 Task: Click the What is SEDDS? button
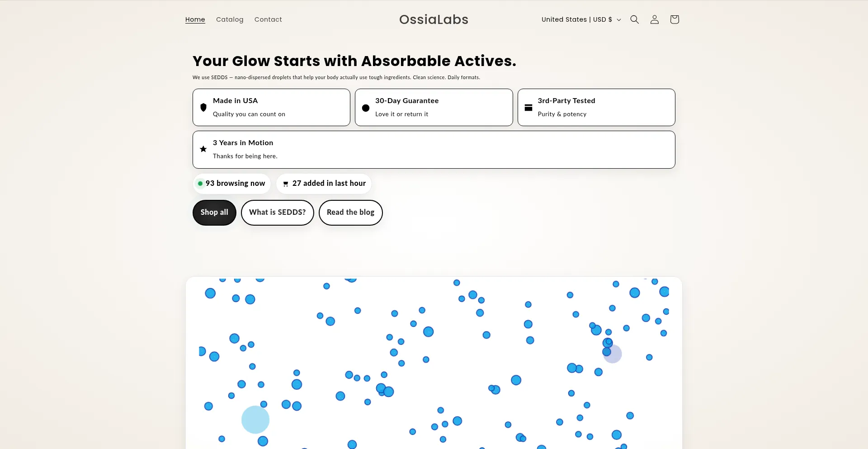click(277, 213)
